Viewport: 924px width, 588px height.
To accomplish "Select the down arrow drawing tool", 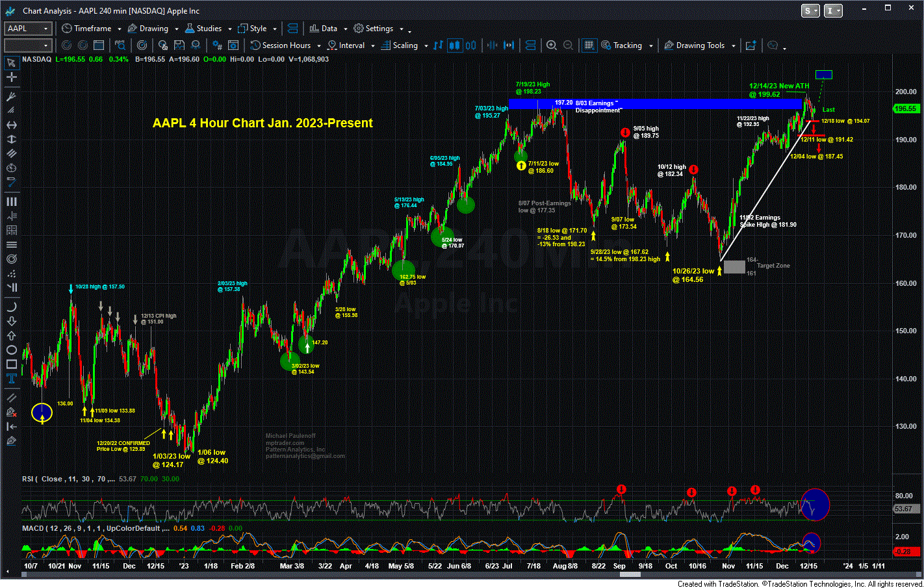I will [x=11, y=321].
